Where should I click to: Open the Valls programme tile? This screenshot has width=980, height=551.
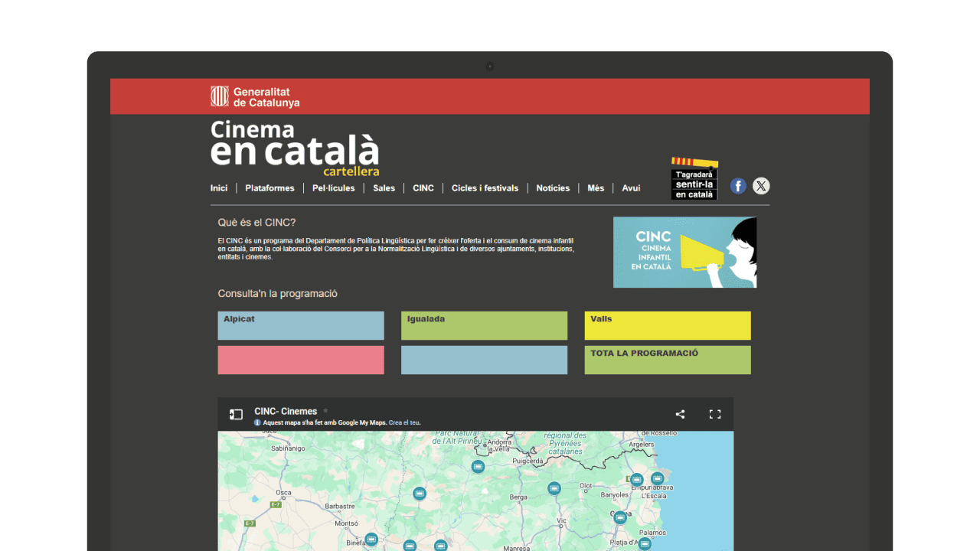point(668,325)
